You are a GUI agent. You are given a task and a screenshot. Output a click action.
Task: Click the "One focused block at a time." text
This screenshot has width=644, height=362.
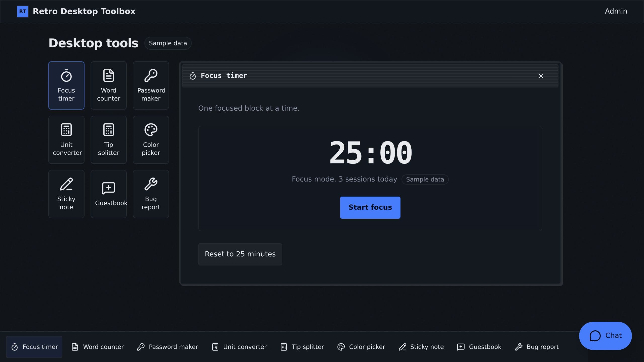(x=249, y=108)
